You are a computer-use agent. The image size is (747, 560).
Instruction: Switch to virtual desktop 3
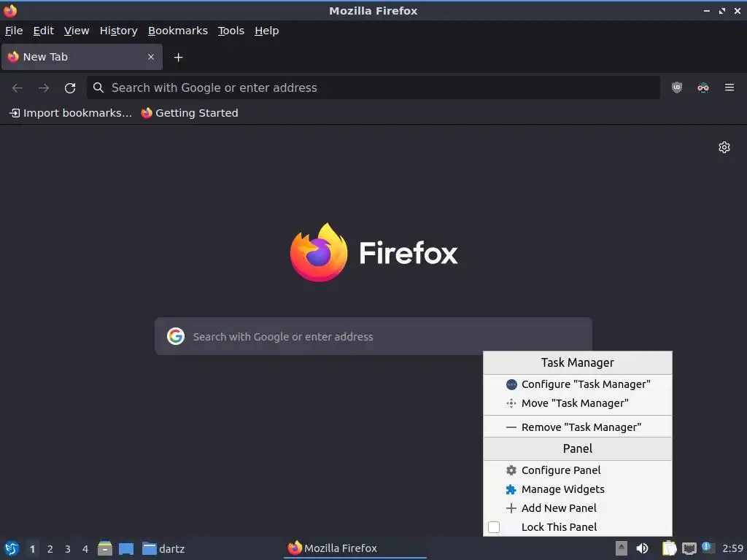(x=68, y=548)
